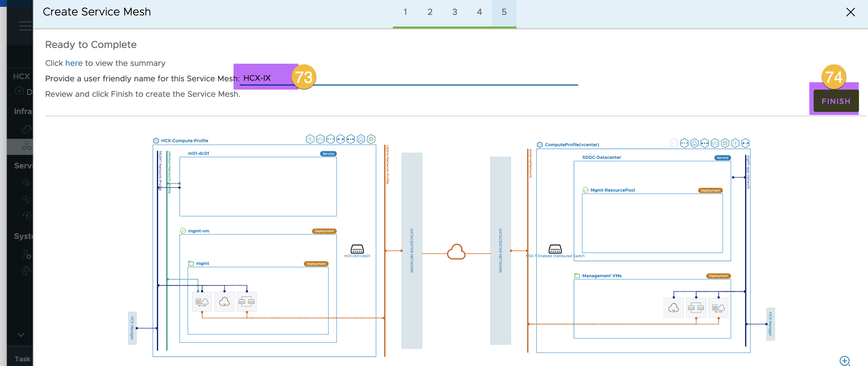
Task: Open the HCX Dashboard sidebar item
Action: click(23, 91)
